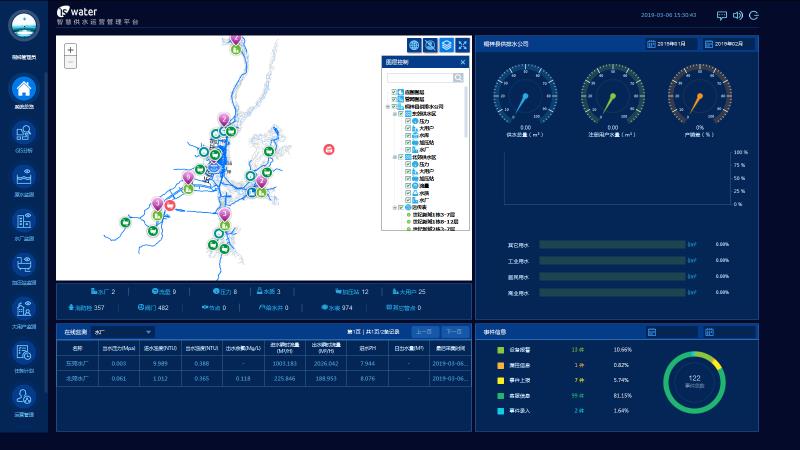
Task: Open the 2019年02月 end date picker
Action: [x=729, y=44]
